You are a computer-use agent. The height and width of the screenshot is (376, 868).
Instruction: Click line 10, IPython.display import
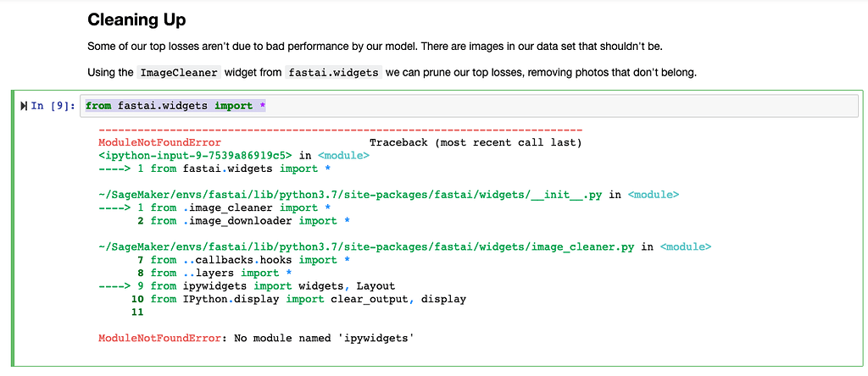[x=299, y=299]
